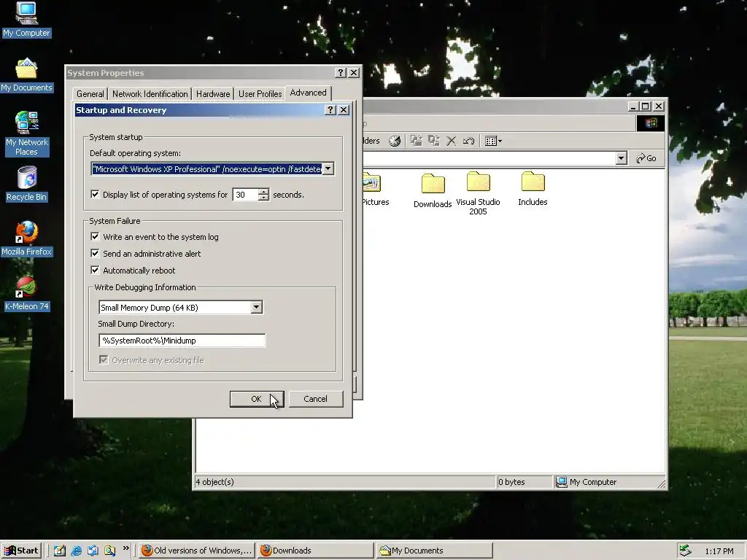Click Cancel in Startup and Recovery
747x560 pixels.
click(315, 399)
